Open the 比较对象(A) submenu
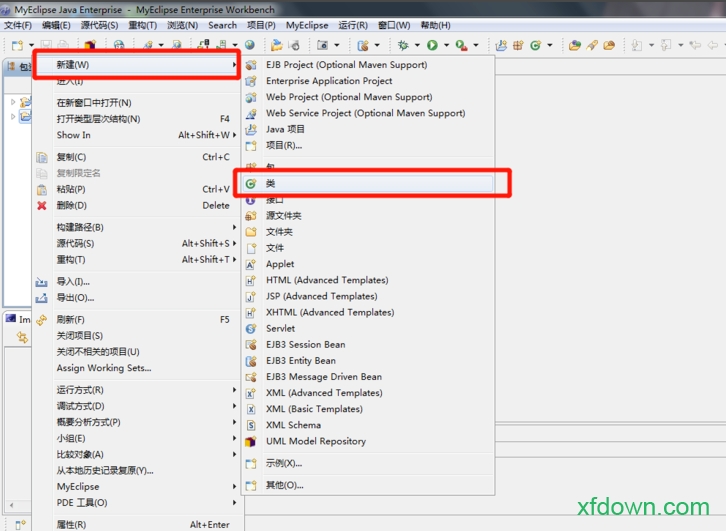Viewport: 726px width, 531px height. pyautogui.click(x=146, y=455)
